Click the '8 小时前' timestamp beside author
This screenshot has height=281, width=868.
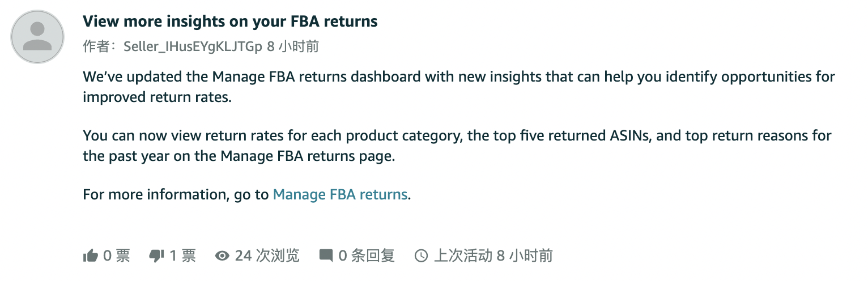(x=292, y=46)
